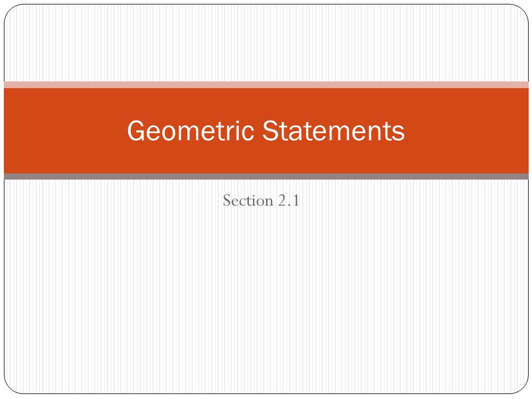Click the capital "S" in Statements
Viewport: 532px width, 399px height.
coord(271,131)
